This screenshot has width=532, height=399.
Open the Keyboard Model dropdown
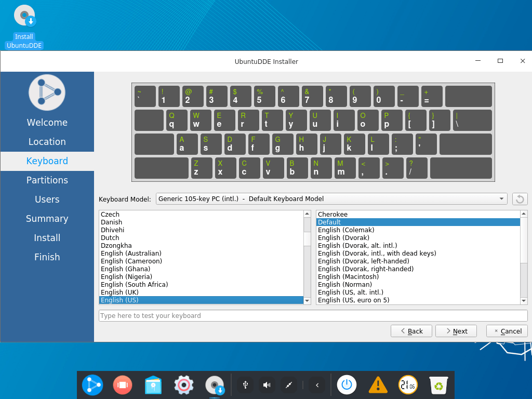coord(331,199)
